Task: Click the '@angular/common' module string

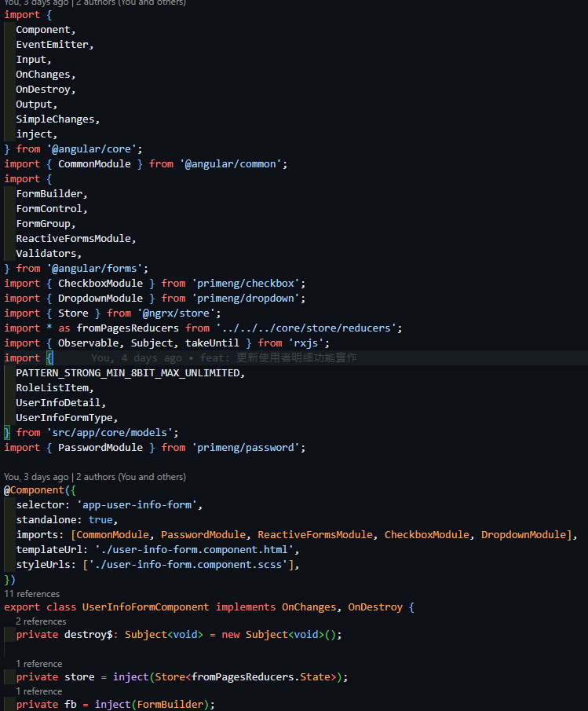Action: pos(231,164)
